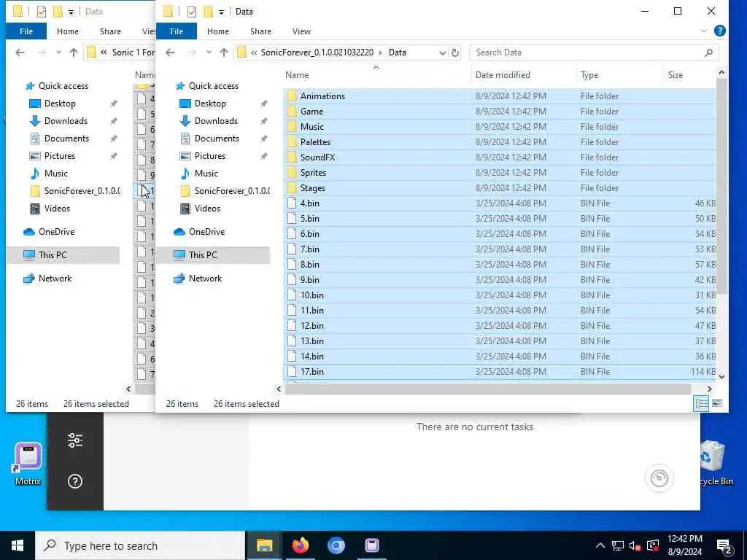Viewport: 747px width, 560px height.
Task: Sort by Date modified column header
Action: [x=523, y=75]
